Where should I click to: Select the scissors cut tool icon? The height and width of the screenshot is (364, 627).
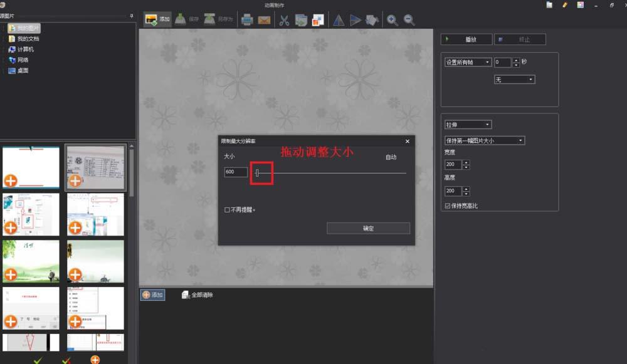(283, 19)
